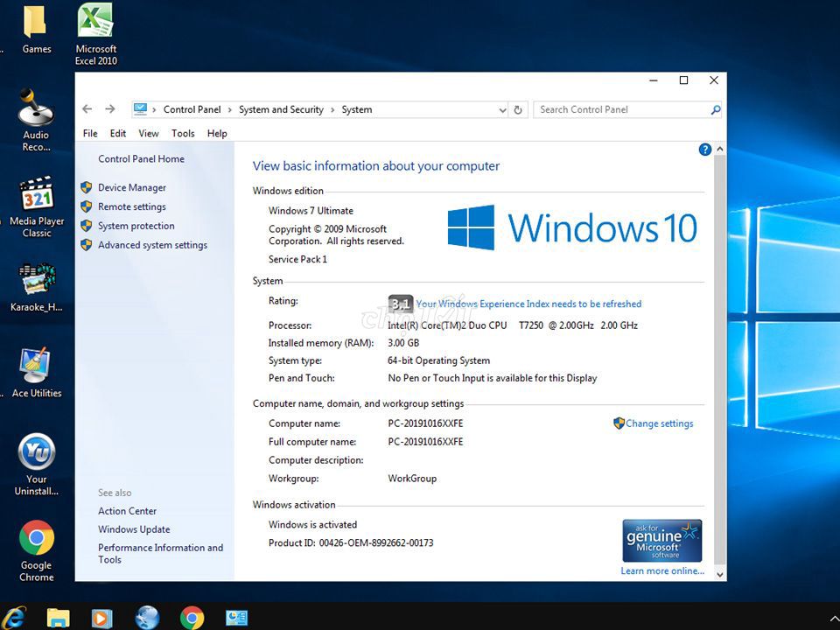
Task: Expand chevron after System and Security breadcrumb
Action: pyautogui.click(x=332, y=110)
